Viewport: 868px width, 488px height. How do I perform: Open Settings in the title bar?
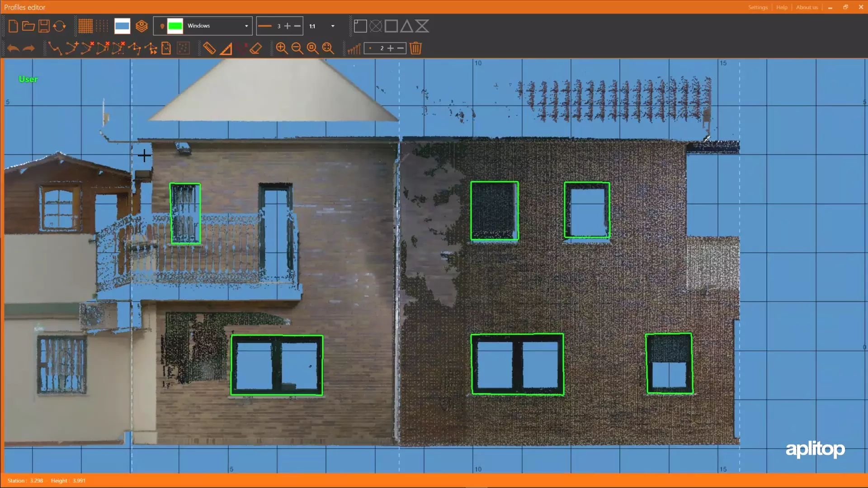(758, 7)
